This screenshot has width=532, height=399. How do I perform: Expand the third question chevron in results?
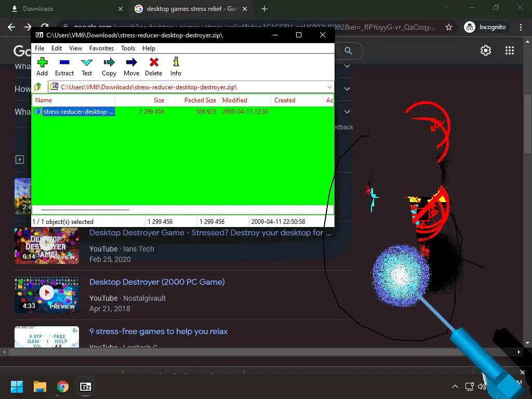(347, 112)
